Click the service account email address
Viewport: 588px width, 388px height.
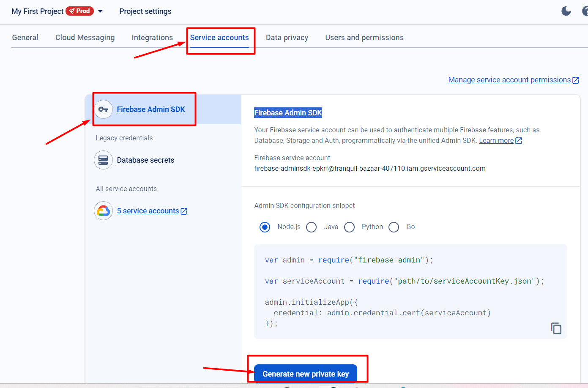pos(370,168)
